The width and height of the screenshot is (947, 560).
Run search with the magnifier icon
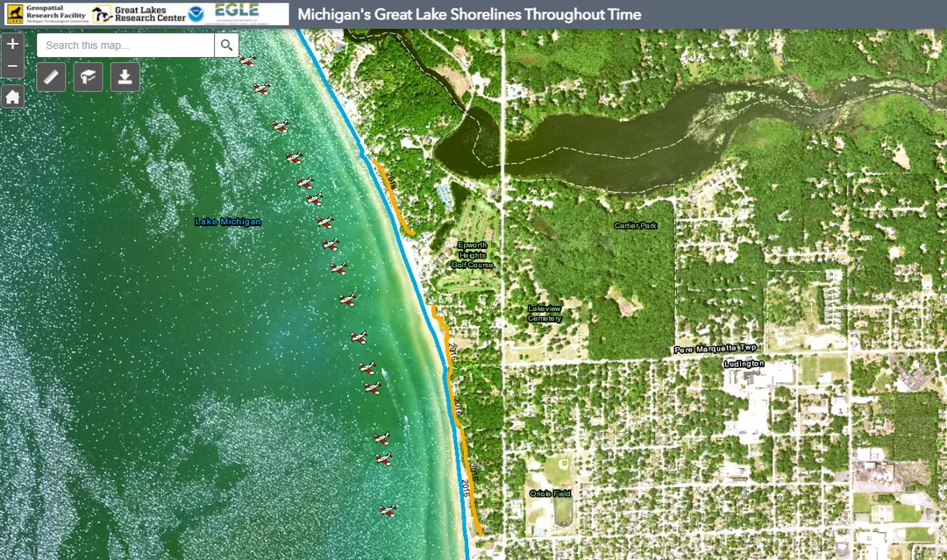click(x=226, y=46)
